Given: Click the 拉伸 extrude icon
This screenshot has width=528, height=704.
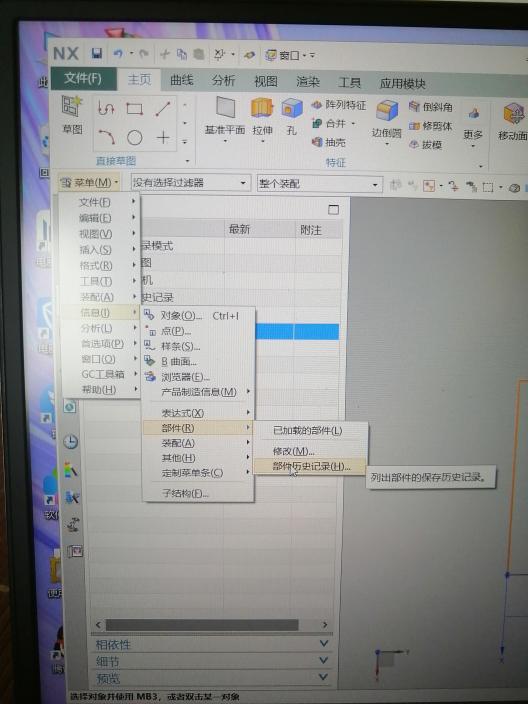Looking at the screenshot, I should pyautogui.click(x=262, y=109).
